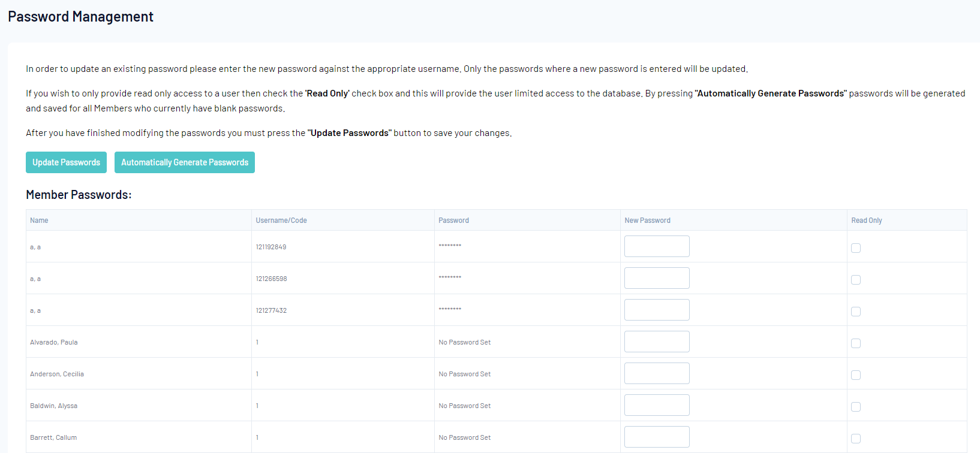Select New Password box for Barrett, Callum
Image resolution: width=980 pixels, height=453 pixels.
point(657,437)
